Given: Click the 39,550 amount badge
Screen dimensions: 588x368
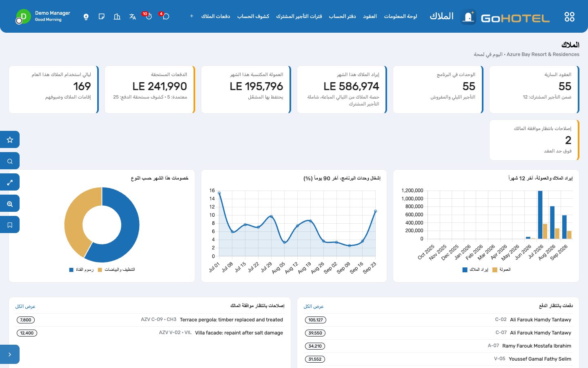Looking at the screenshot, I should pyautogui.click(x=315, y=333).
